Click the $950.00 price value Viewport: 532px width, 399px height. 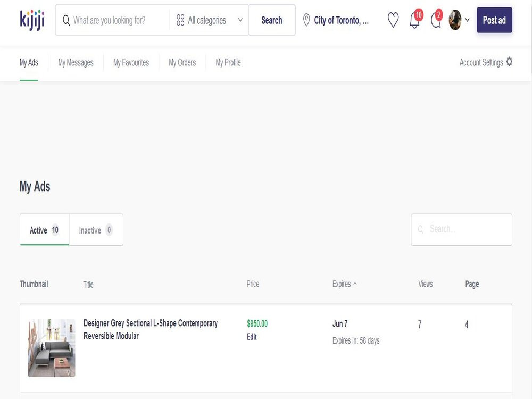[257, 323]
